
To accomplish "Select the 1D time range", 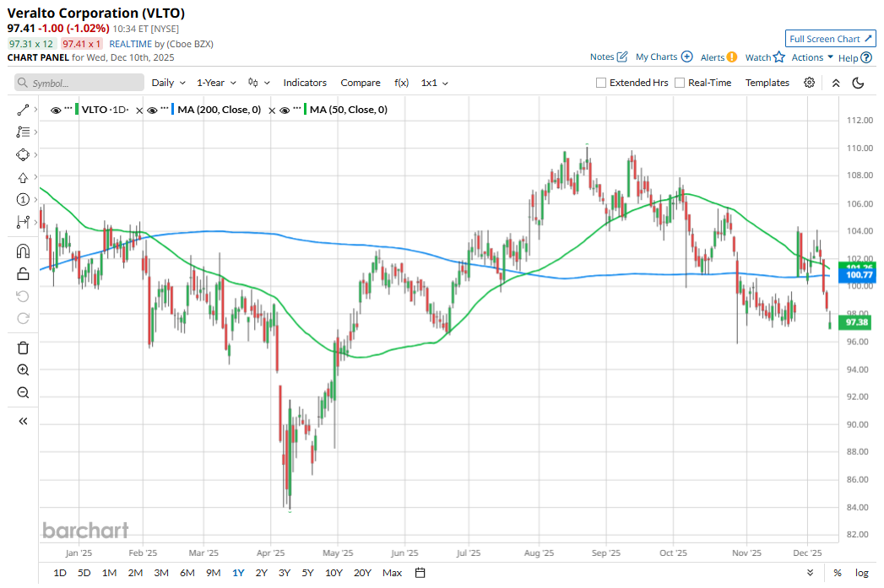I will click(60, 573).
